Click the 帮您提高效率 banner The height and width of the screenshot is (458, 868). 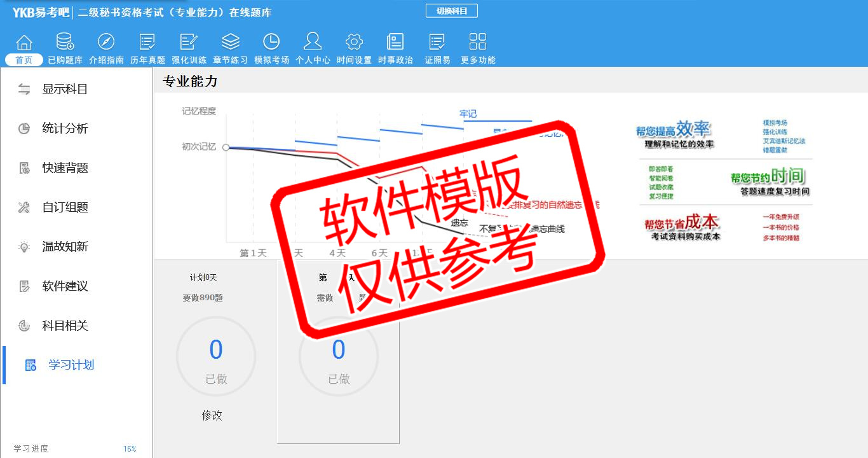pos(674,134)
